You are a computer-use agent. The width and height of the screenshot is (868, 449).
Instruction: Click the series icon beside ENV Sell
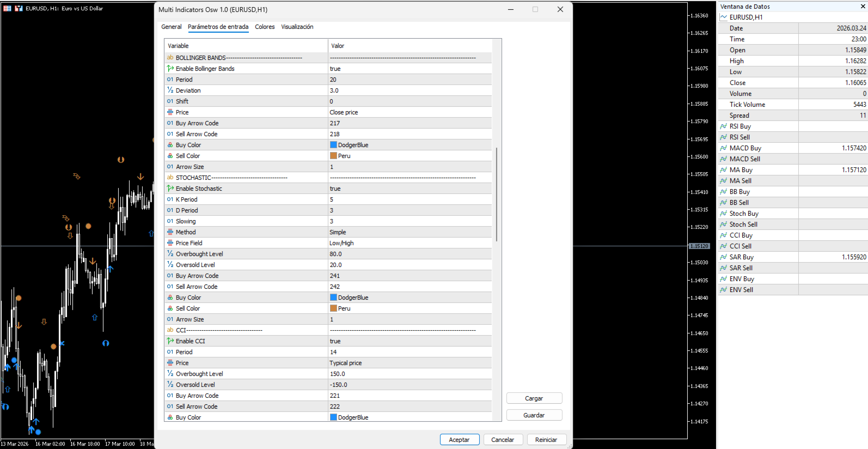[724, 290]
